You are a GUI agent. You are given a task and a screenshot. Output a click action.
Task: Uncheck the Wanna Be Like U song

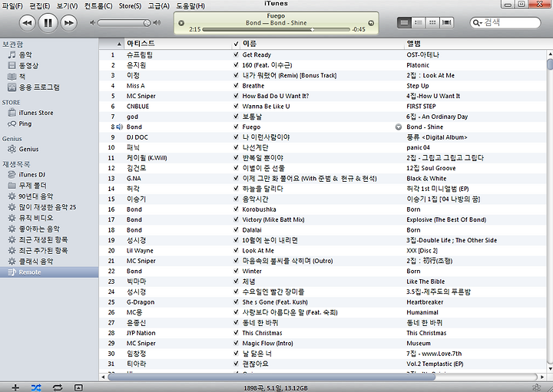click(x=236, y=106)
